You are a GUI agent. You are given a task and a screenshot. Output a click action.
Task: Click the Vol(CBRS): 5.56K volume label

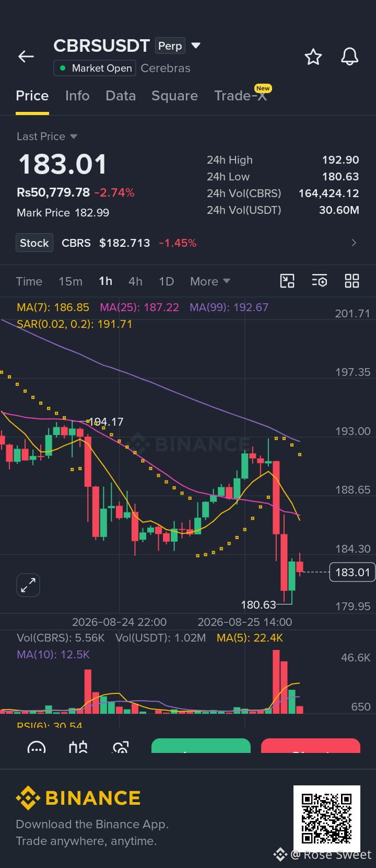pyautogui.click(x=61, y=638)
